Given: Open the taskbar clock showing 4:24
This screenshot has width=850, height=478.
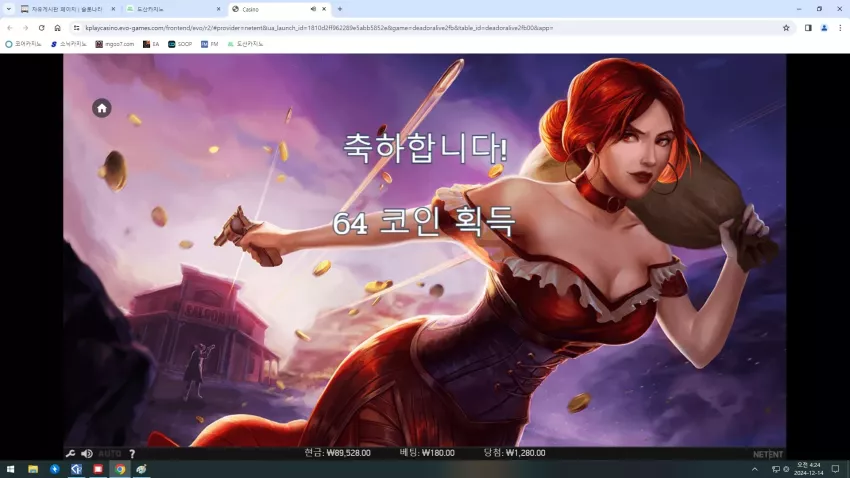Looking at the screenshot, I should point(809,469).
